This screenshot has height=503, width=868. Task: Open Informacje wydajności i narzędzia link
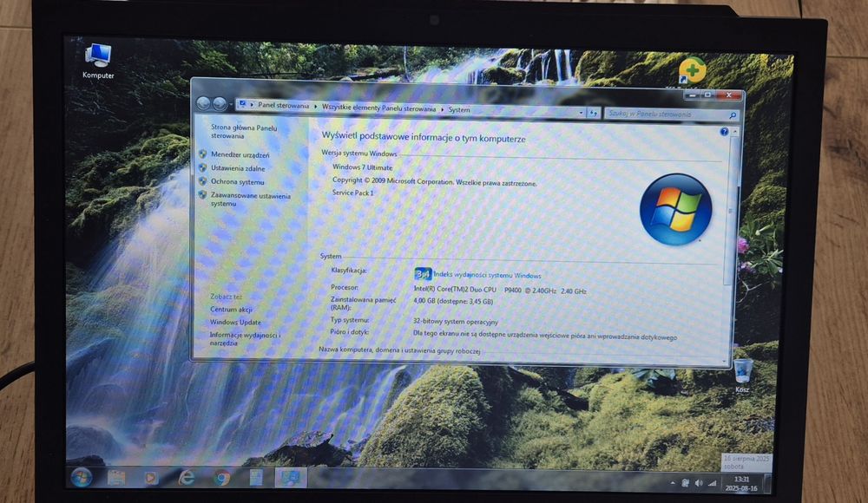245,338
